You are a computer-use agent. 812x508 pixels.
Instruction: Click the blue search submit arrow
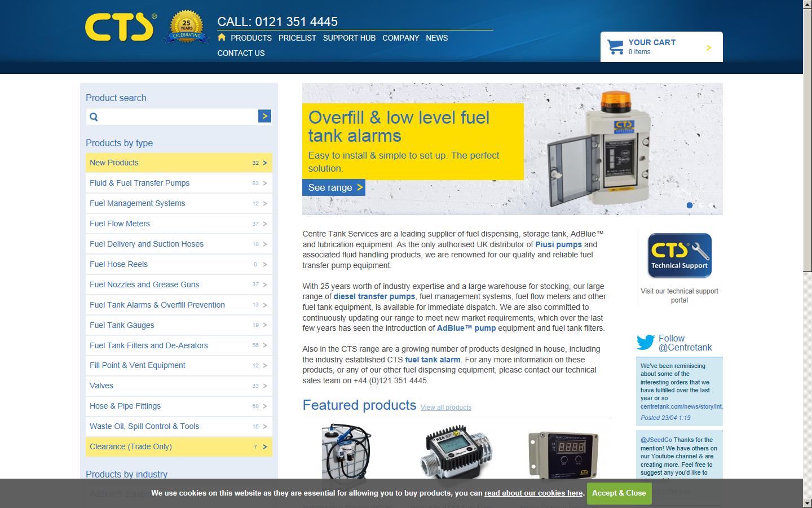coord(264,116)
